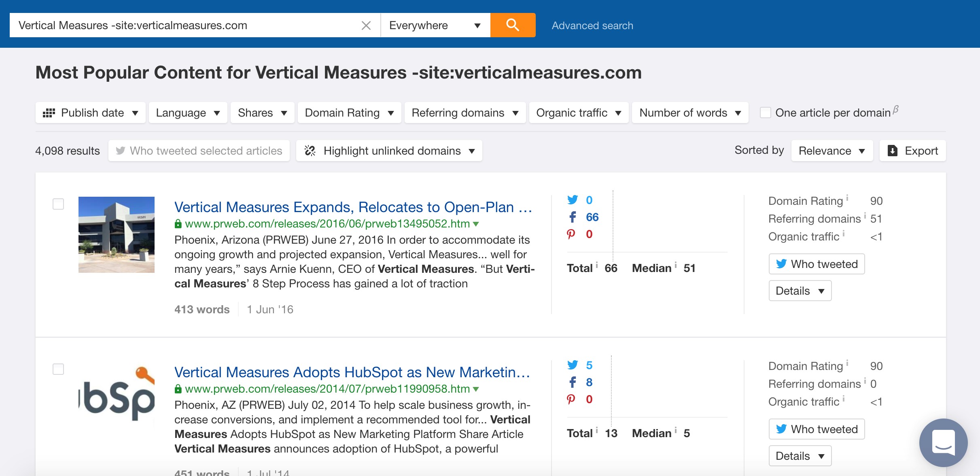980x476 pixels.
Task: Open prweb13495052.htm URL link
Action: (x=327, y=223)
